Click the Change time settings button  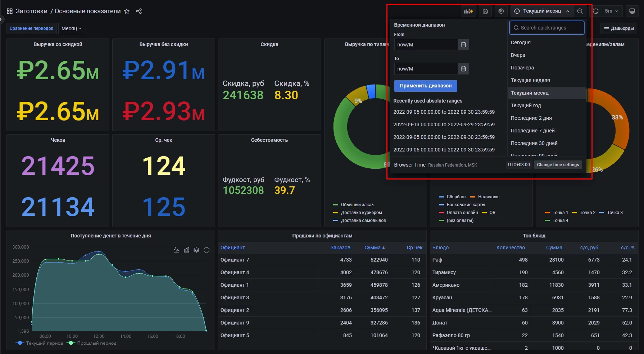tap(558, 165)
